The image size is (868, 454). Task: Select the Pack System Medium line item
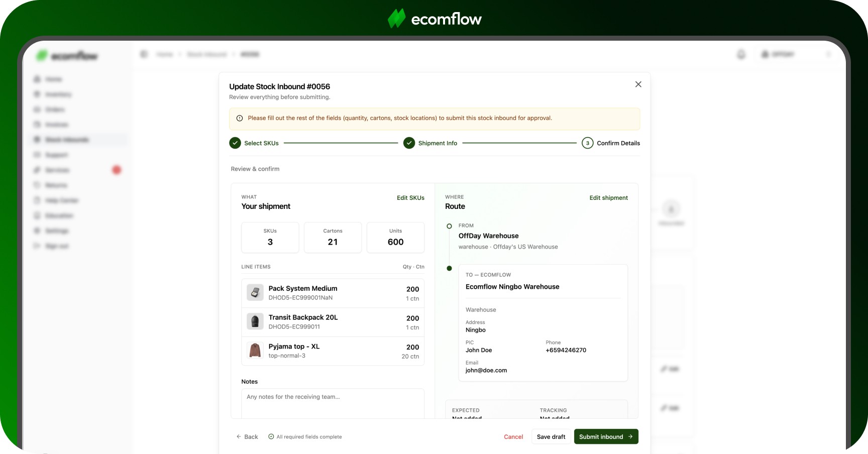click(x=333, y=293)
